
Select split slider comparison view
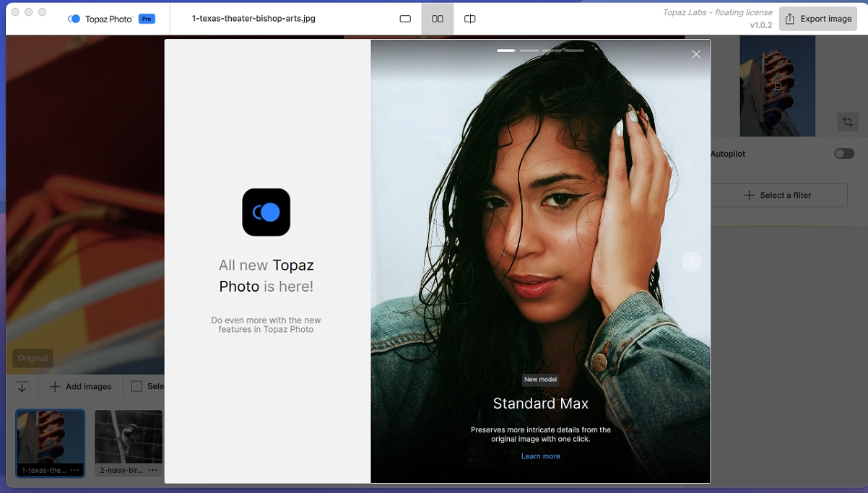(x=469, y=19)
